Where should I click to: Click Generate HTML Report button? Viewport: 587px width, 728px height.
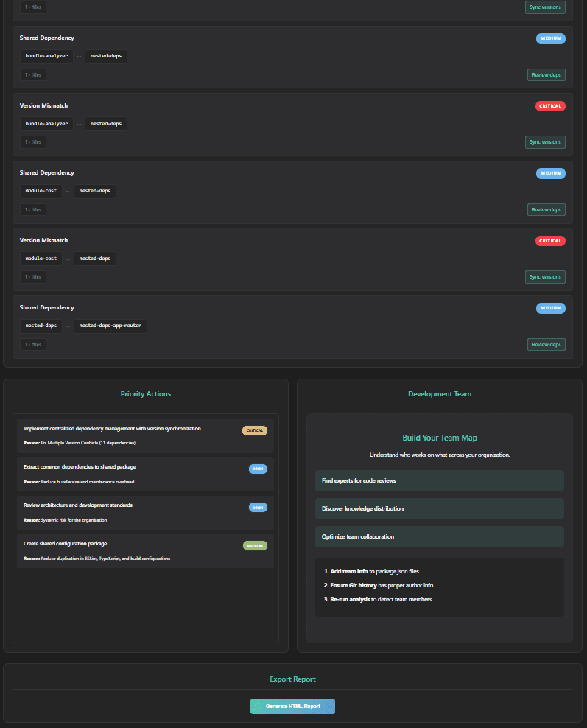[292, 706]
